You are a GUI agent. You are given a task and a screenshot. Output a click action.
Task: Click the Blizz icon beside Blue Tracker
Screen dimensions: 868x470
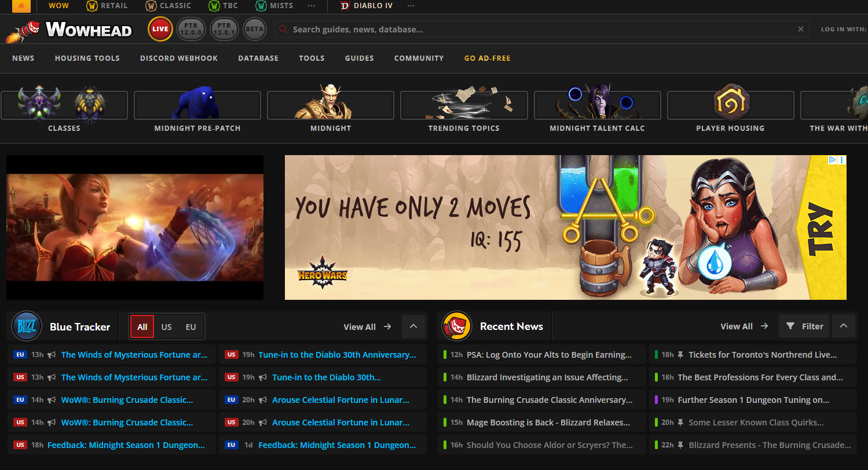tap(27, 326)
